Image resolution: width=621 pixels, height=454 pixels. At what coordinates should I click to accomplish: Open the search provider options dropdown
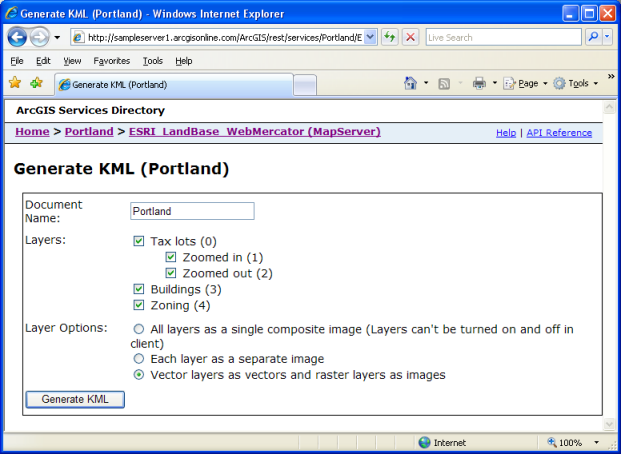coord(608,37)
